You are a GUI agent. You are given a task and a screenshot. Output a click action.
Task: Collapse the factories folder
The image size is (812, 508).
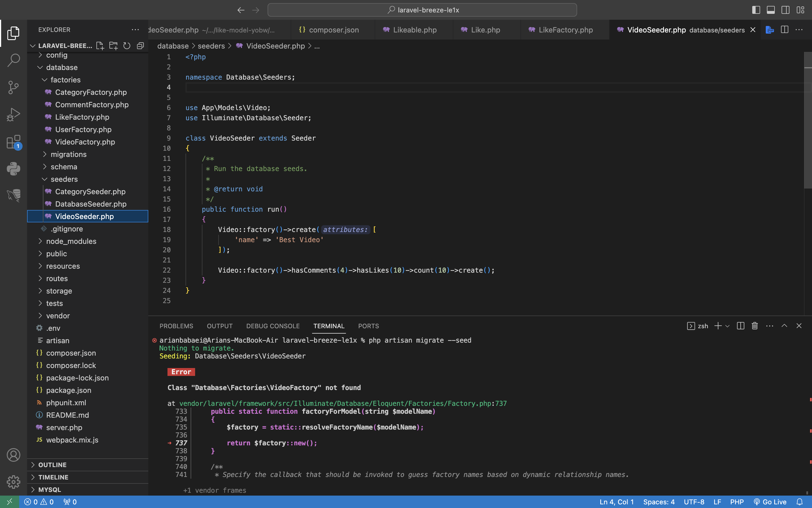88,80
